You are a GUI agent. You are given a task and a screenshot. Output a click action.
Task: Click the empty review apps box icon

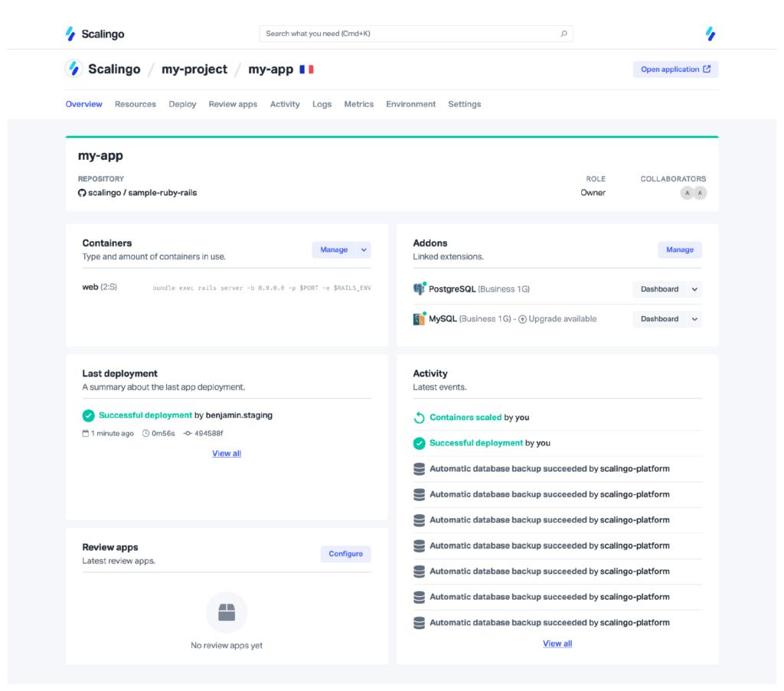pos(227,612)
